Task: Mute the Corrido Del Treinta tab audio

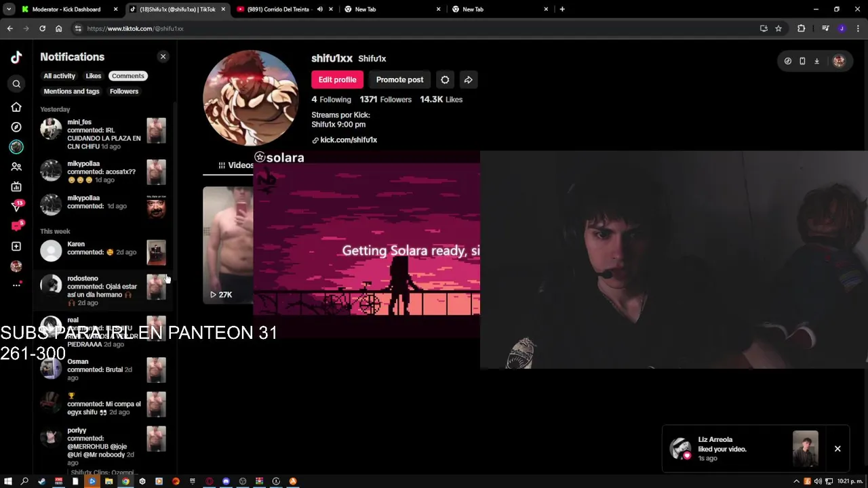Action: point(319,9)
